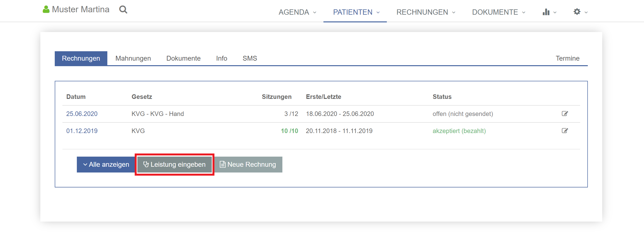
Task: Switch to the Info tab
Action: [221, 58]
